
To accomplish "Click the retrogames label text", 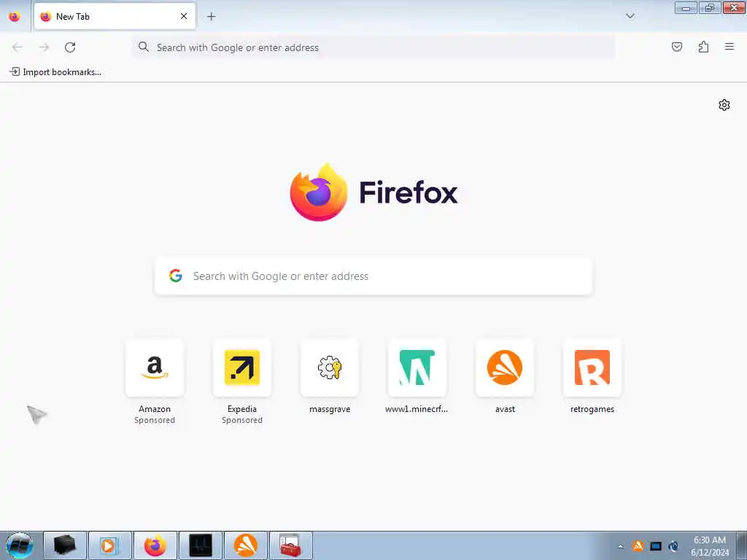I will 592,409.
